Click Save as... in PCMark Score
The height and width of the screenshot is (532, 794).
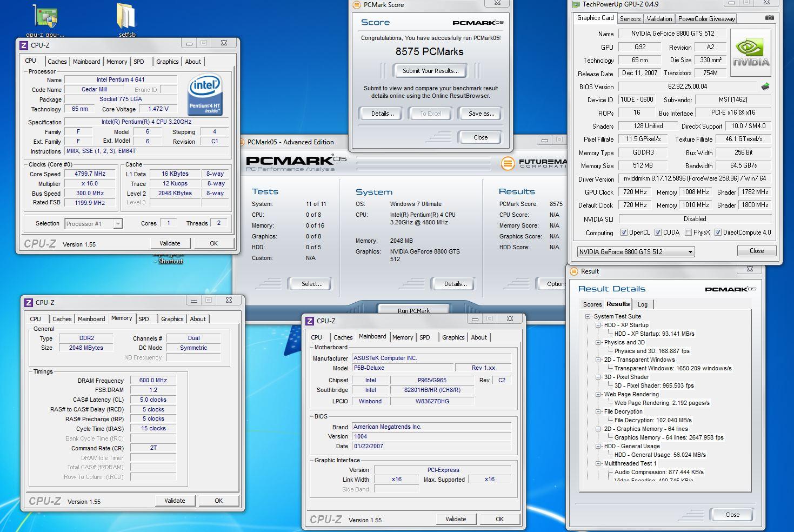[481, 114]
